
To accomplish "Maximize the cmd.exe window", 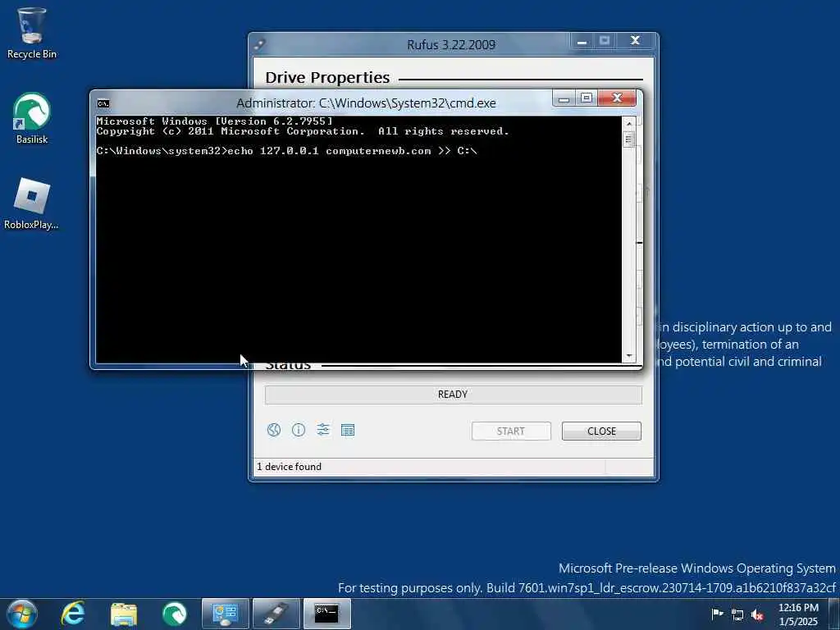I will point(587,98).
